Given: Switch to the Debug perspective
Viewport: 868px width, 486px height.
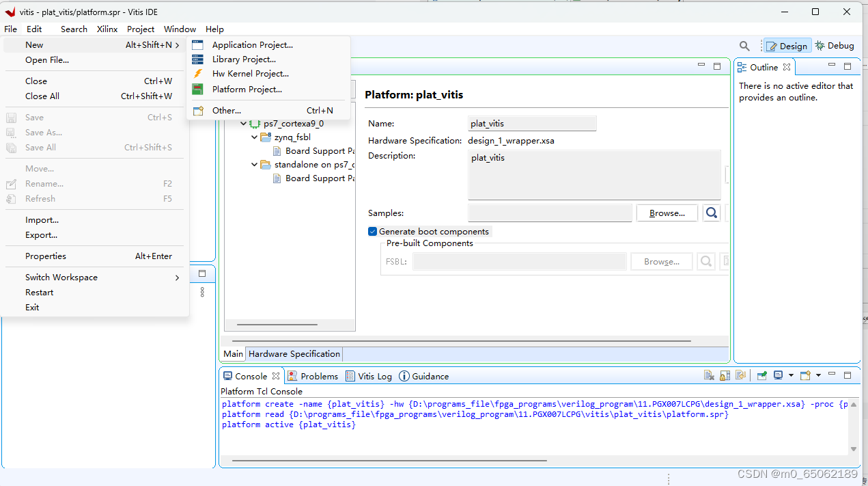Looking at the screenshot, I should [x=834, y=45].
